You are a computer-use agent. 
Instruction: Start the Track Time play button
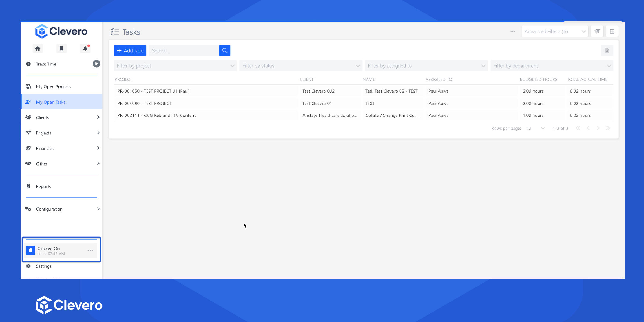96,64
